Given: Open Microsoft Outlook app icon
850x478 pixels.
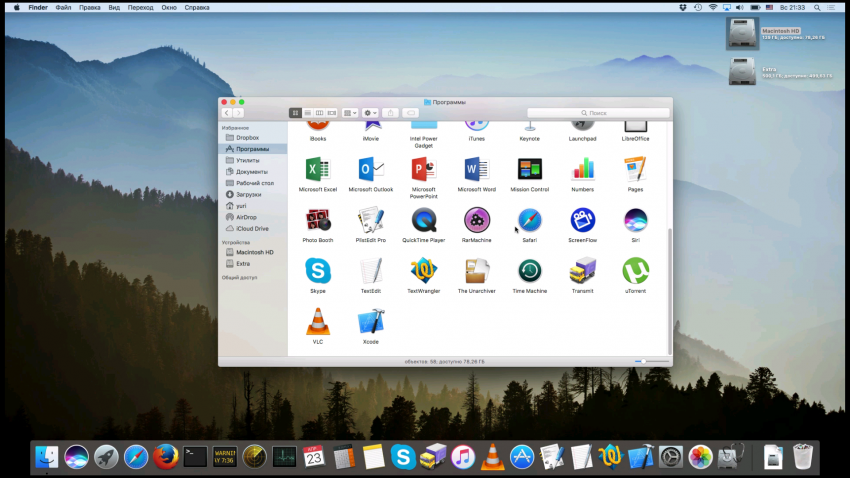Looking at the screenshot, I should tap(371, 170).
